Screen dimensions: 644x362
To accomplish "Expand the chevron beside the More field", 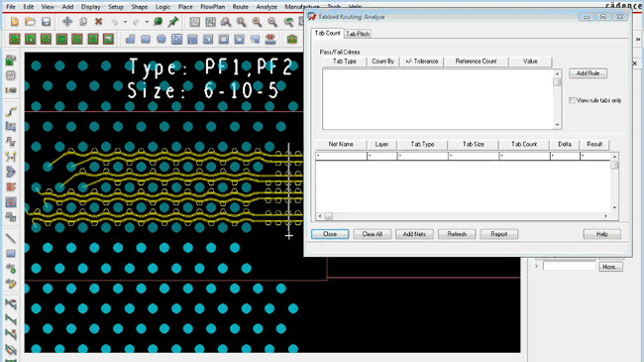I will coord(536,266).
